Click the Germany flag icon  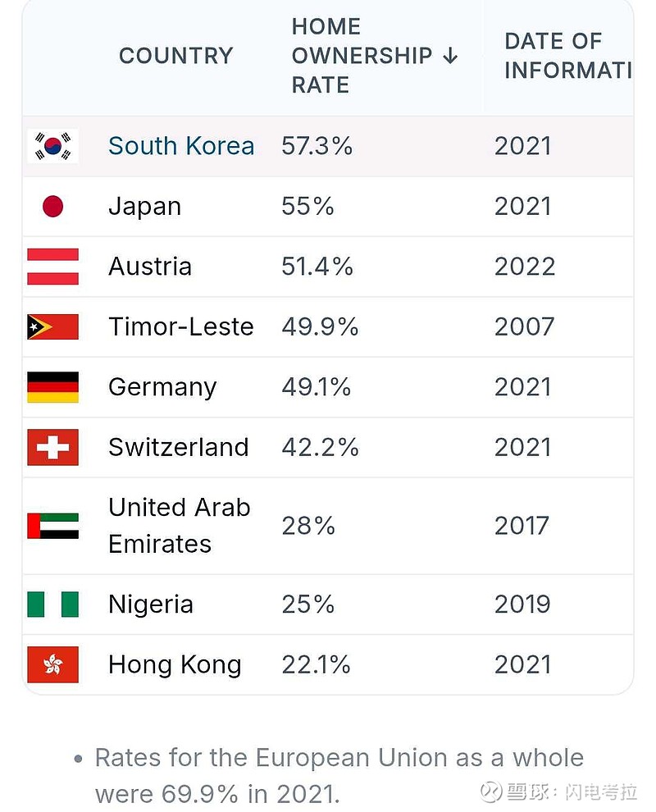click(52, 386)
